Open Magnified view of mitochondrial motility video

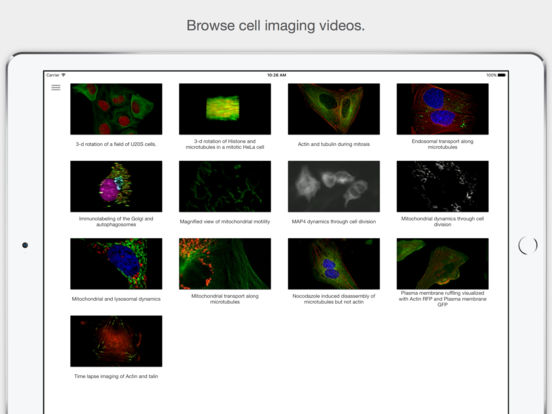tap(225, 186)
